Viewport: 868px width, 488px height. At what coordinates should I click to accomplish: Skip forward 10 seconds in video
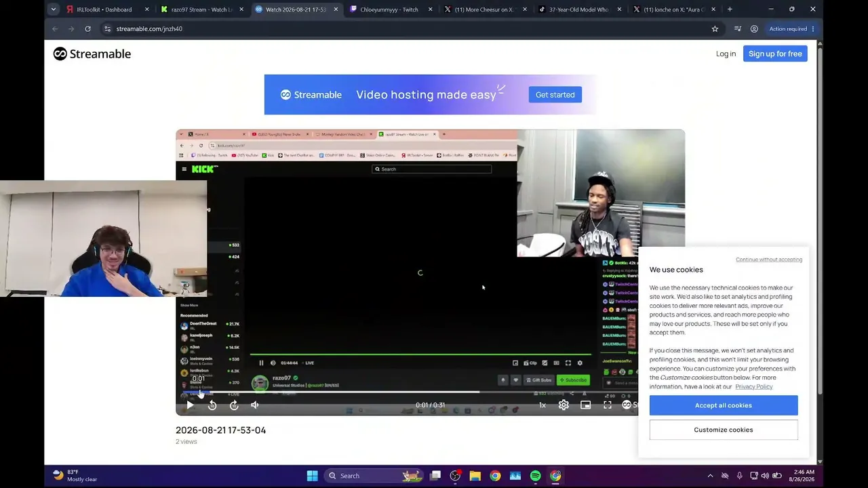[234, 405]
